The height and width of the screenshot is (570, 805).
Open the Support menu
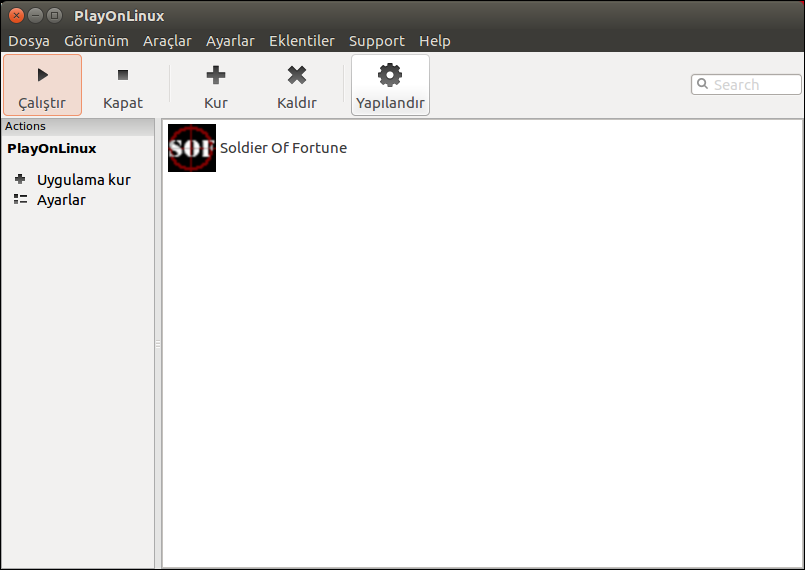(377, 41)
